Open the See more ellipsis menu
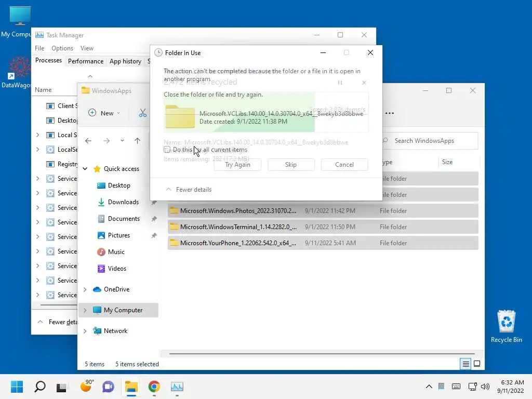This screenshot has height=399, width=532. [x=390, y=113]
